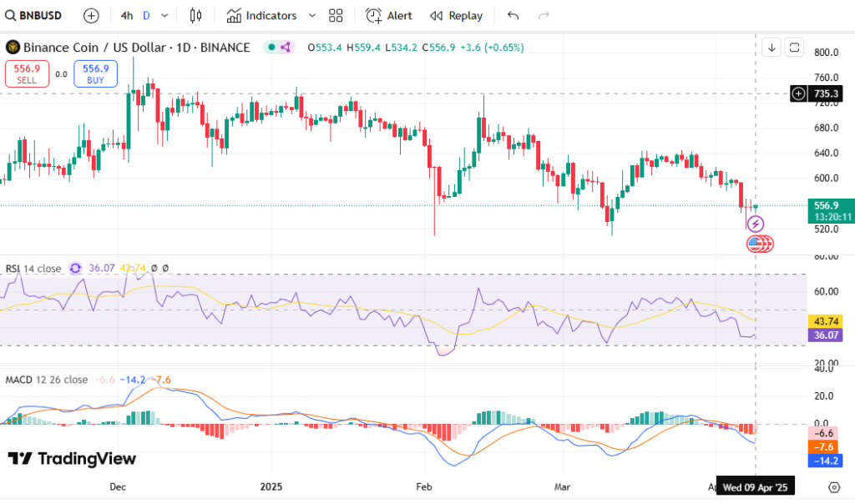Create a new Alert

pyautogui.click(x=389, y=16)
